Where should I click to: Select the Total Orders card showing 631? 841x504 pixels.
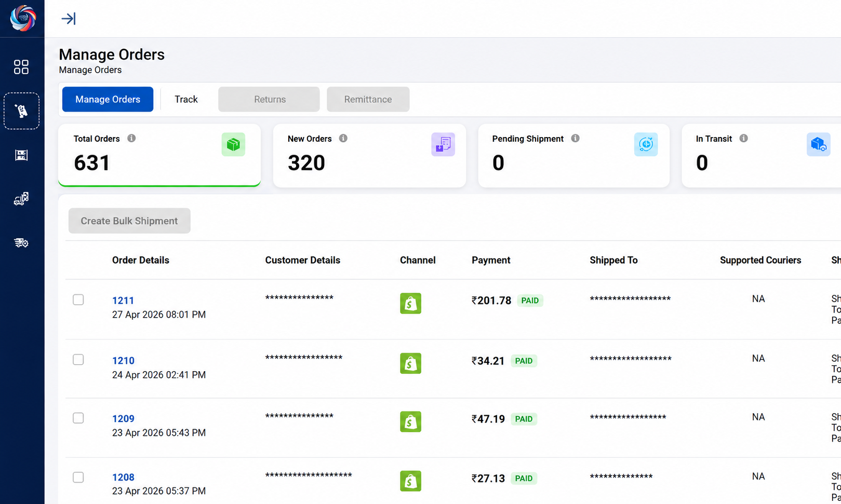pos(159,155)
